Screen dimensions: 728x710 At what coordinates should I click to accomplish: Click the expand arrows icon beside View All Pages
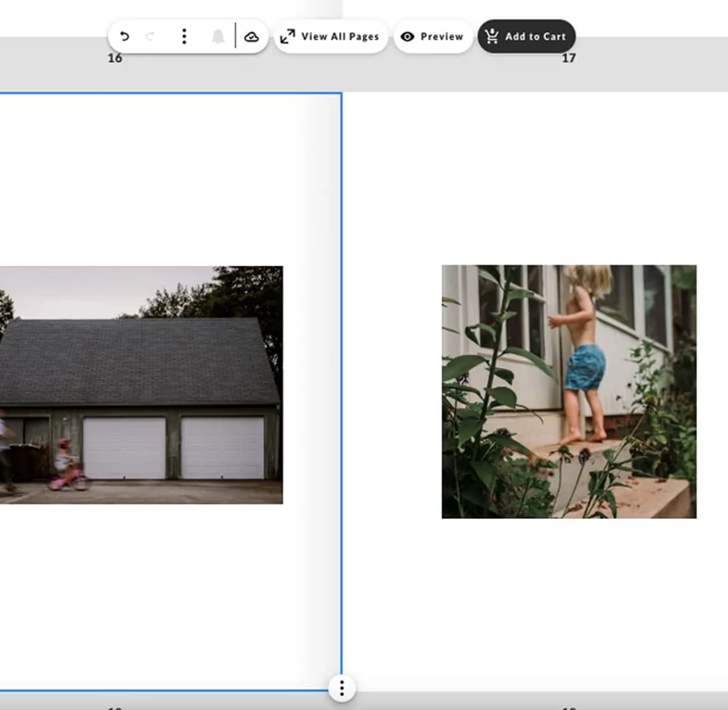click(x=288, y=36)
